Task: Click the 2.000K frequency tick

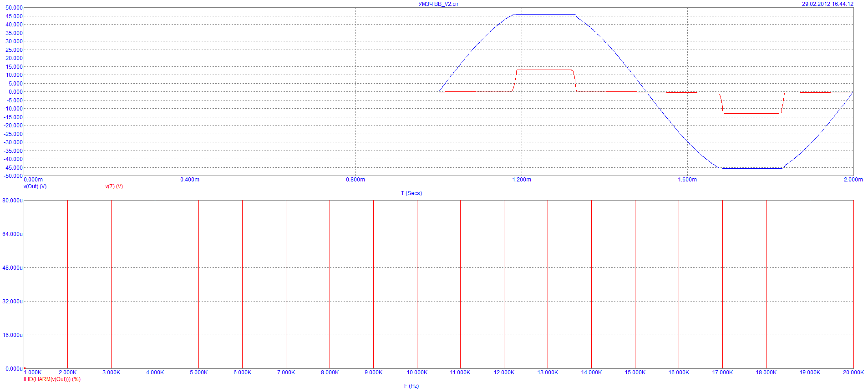Action: coord(68,372)
